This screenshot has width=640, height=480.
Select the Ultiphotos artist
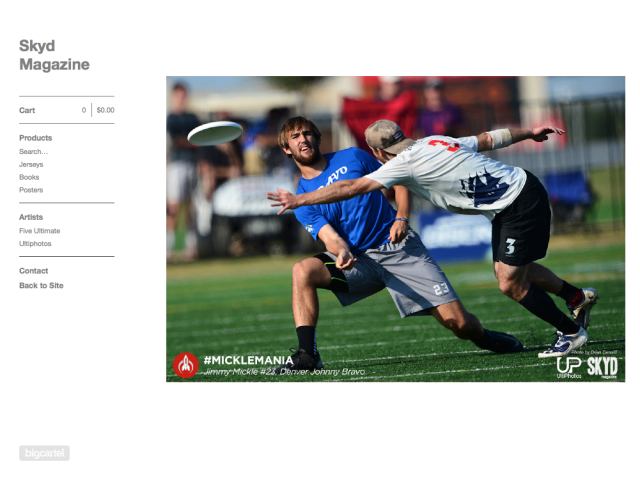(35, 243)
